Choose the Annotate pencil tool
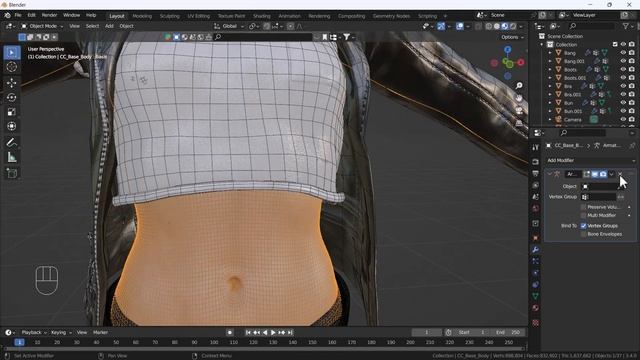 point(11,142)
